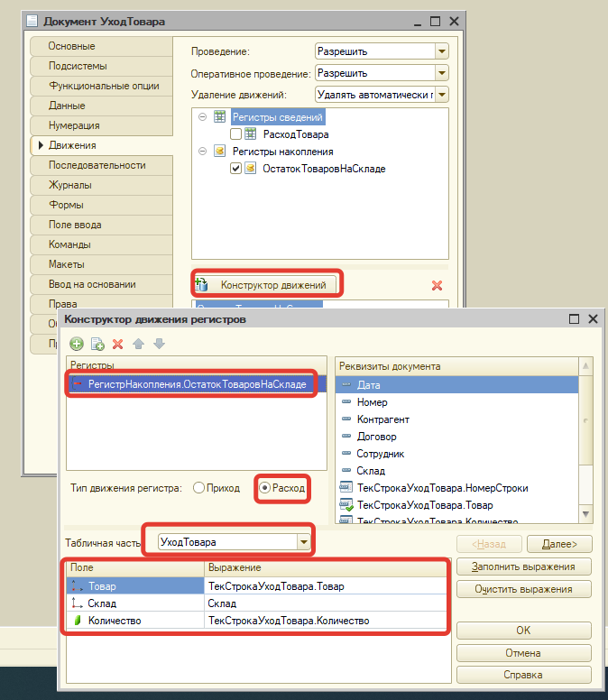Open the Нумерация tab
608x700 pixels.
[101, 125]
